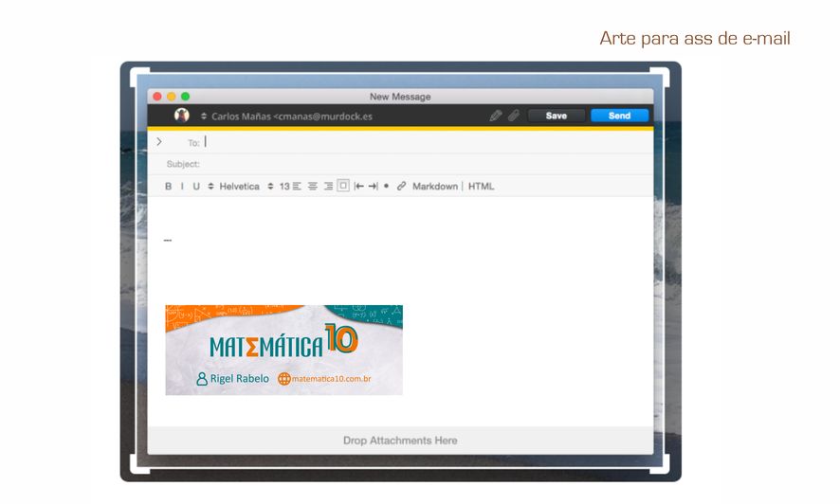
Task: Open the sender account dropdown
Action: (203, 116)
